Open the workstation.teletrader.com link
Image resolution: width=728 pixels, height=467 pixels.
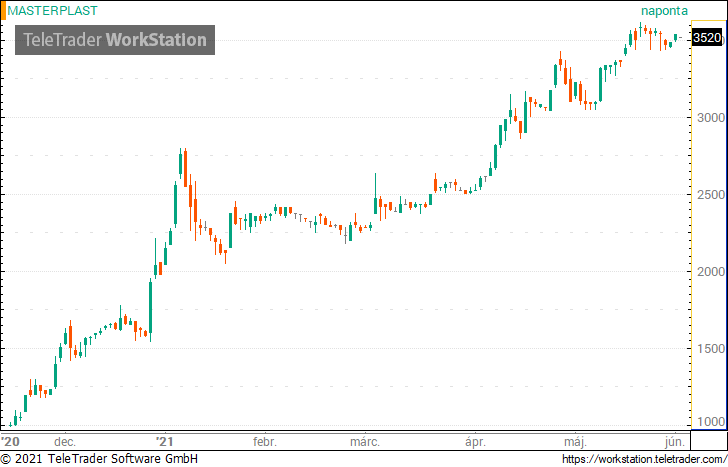644,459
